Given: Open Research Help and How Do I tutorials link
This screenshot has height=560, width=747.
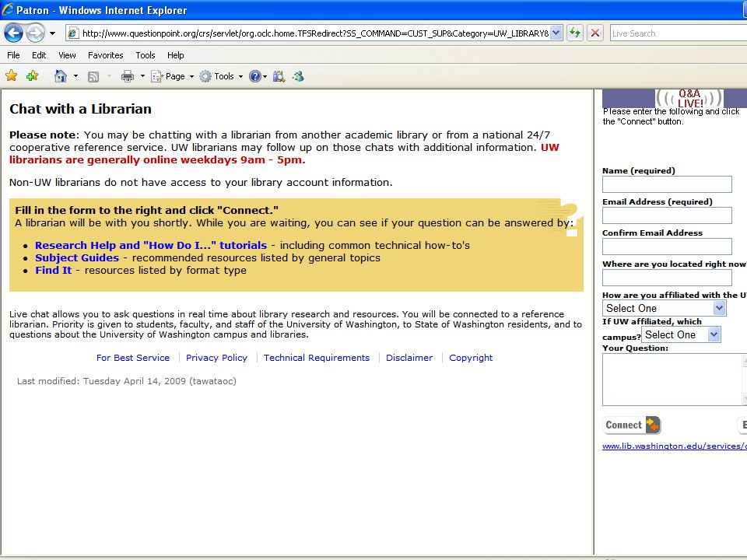Looking at the screenshot, I should tap(150, 245).
